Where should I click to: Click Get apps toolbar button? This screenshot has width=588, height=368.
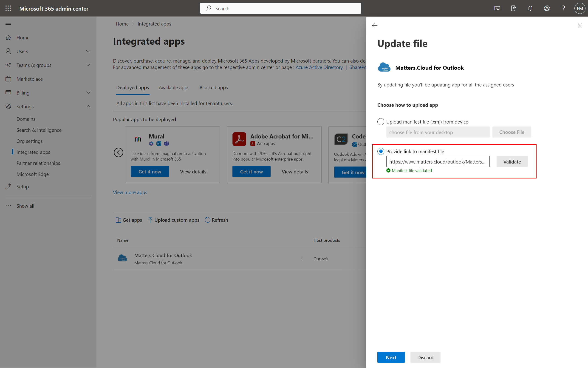129,220
